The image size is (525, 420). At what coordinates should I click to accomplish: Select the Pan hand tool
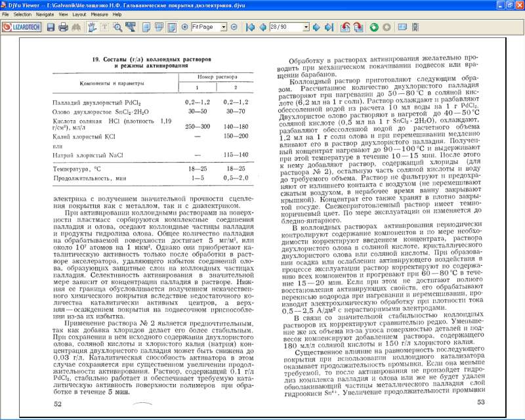click(91, 27)
